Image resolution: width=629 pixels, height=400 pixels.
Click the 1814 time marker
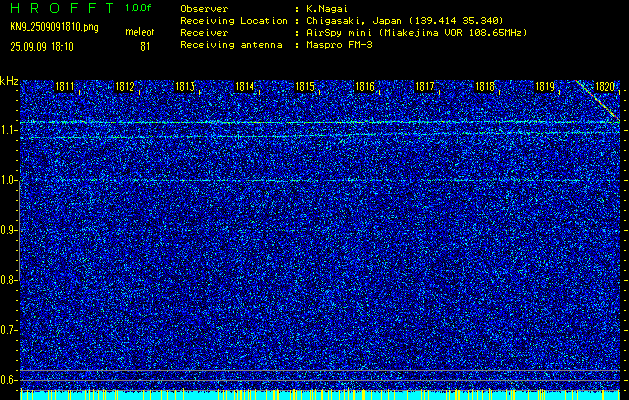[245, 86]
